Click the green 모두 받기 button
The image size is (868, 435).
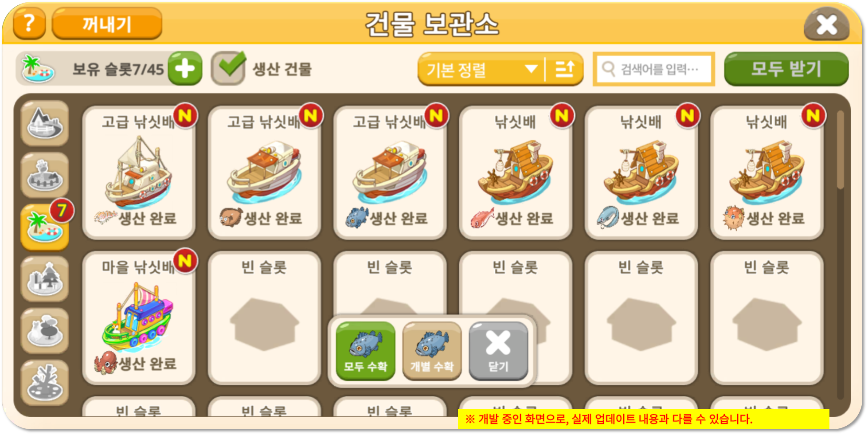786,69
